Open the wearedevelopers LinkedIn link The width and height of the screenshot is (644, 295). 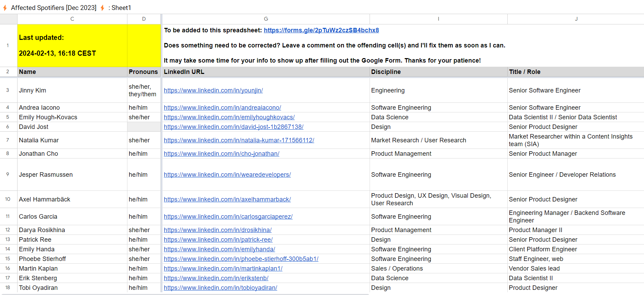[227, 175]
